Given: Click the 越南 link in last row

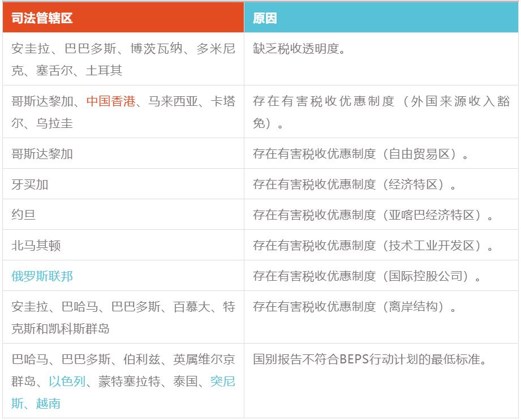Looking at the screenshot, I should [48, 403].
